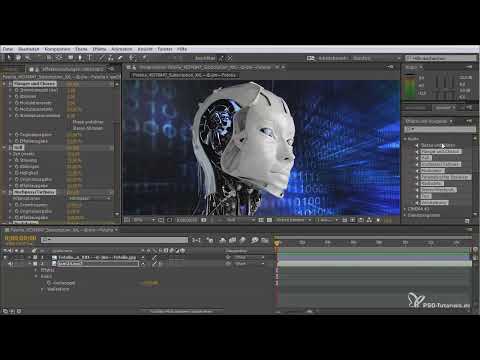Screen dimensions: 480x360
Task: Open the Datei menu
Action: (8, 49)
